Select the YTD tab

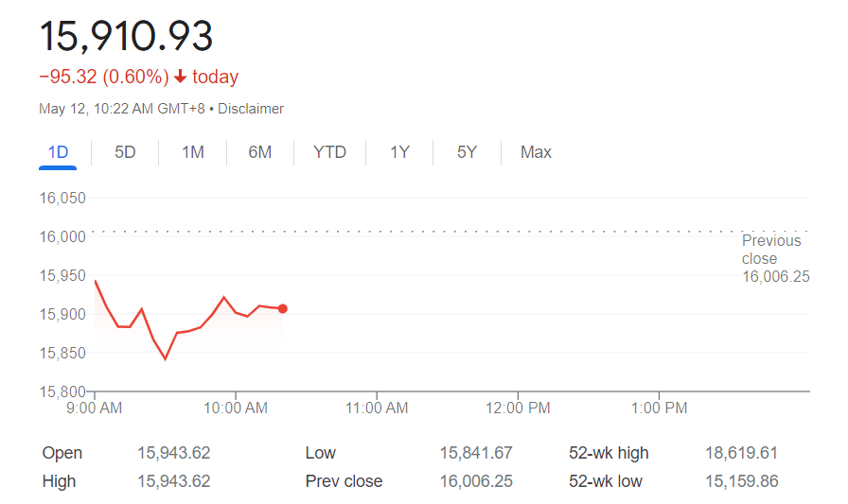(329, 152)
